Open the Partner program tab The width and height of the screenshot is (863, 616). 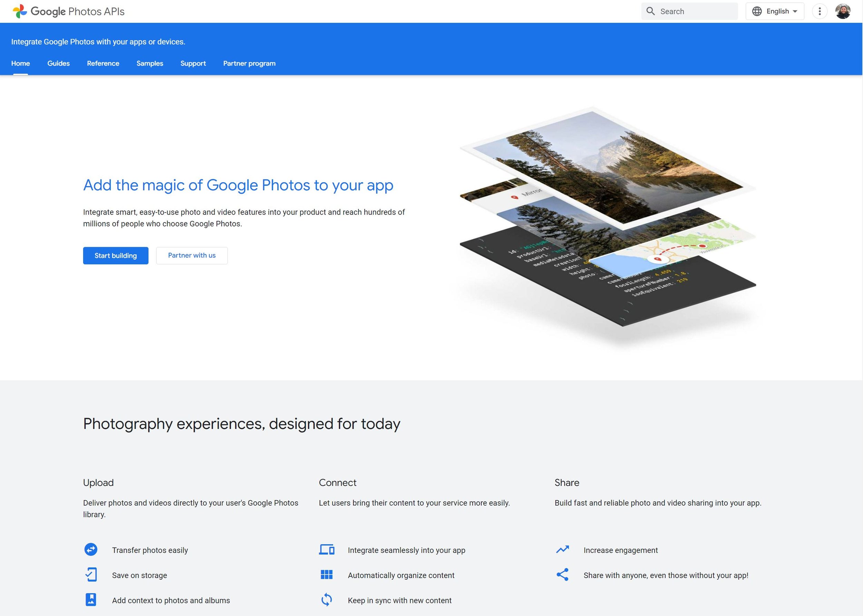[249, 63]
